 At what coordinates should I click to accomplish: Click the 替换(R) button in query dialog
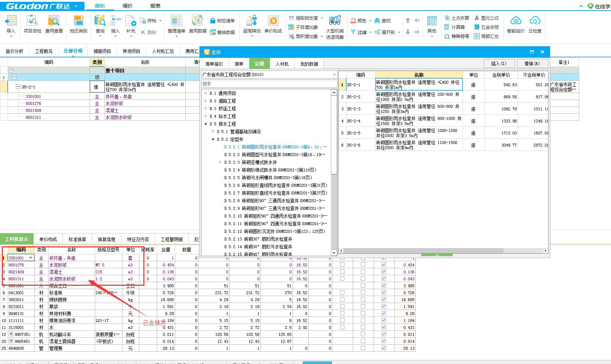click(532, 64)
